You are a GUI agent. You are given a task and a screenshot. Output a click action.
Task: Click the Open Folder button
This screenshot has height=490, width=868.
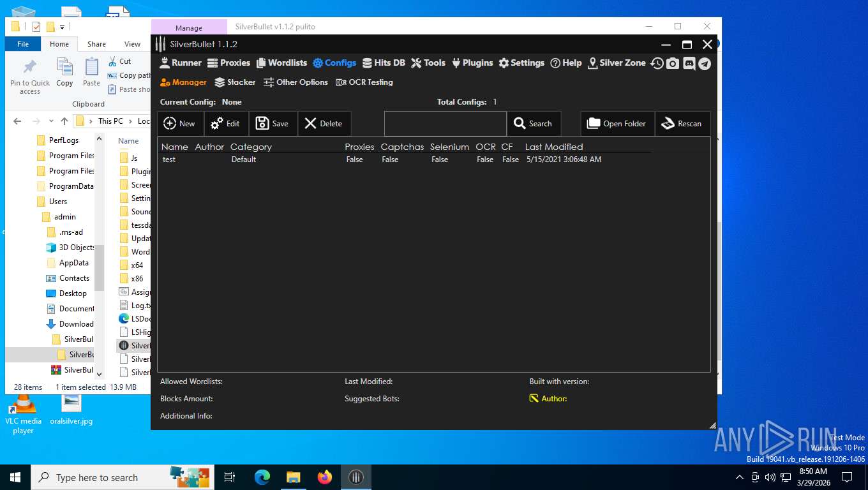[x=618, y=124]
